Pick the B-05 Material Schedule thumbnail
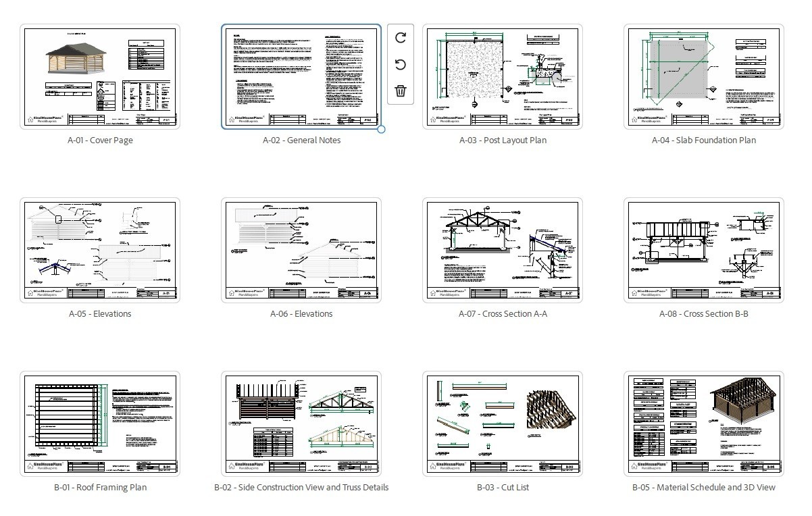 coord(704,423)
